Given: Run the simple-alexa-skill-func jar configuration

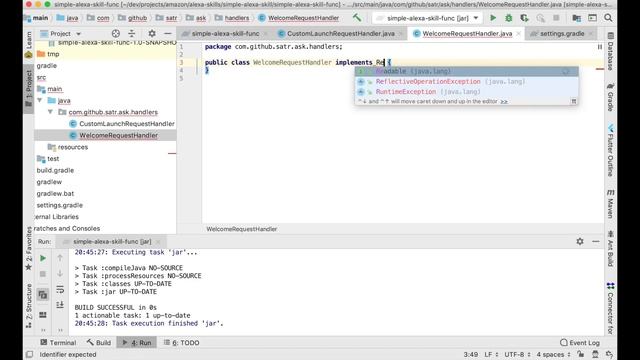Looking at the screenshot, I should click(x=493, y=18).
